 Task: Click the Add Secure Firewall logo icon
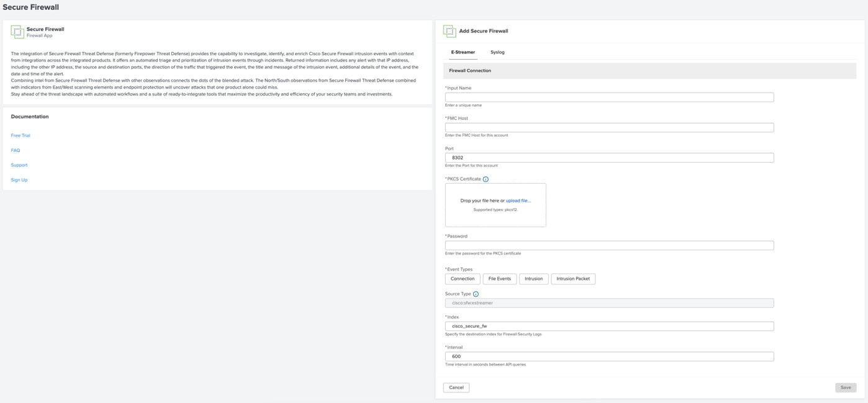(x=450, y=30)
